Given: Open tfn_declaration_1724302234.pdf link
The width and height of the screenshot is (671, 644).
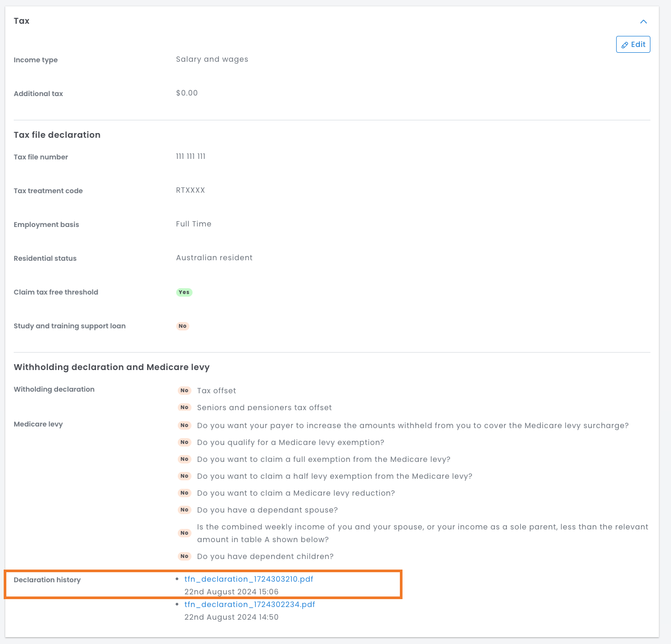Looking at the screenshot, I should tap(250, 604).
